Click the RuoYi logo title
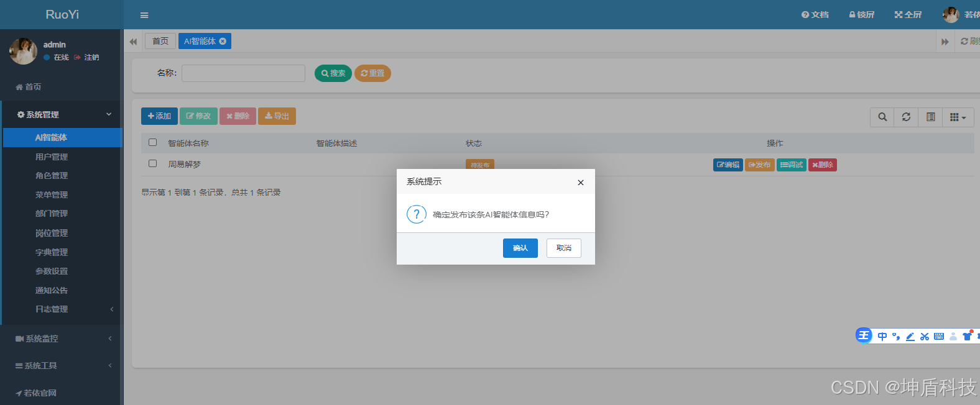 pos(62,14)
